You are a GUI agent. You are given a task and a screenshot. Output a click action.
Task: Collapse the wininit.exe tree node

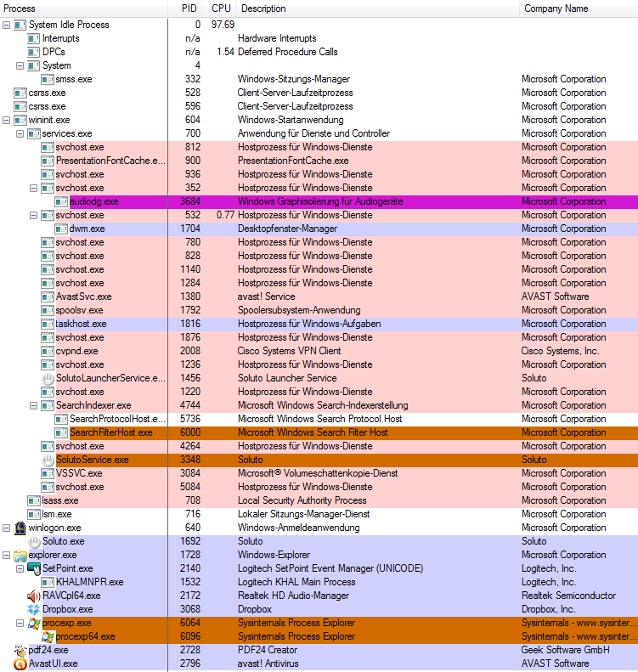[7, 121]
